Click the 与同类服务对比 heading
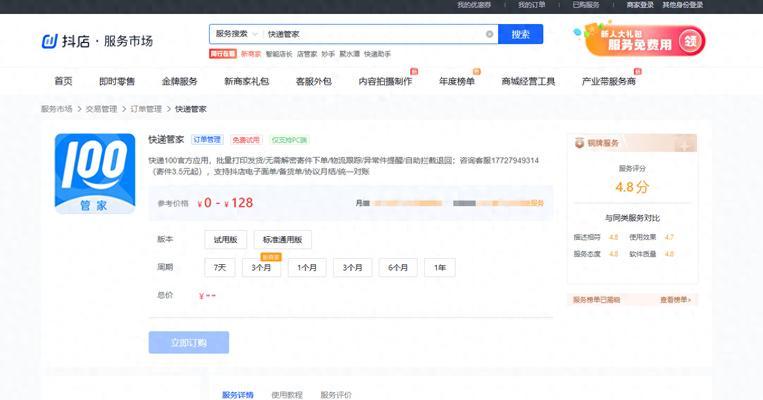The width and height of the screenshot is (763, 400). coord(632,218)
